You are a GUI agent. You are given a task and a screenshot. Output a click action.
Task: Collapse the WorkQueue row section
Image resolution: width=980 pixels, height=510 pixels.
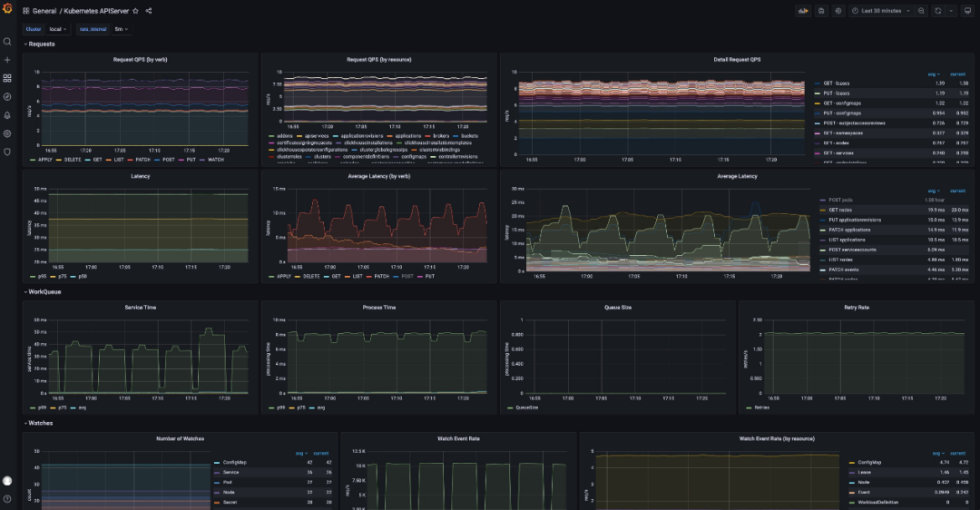[44, 291]
